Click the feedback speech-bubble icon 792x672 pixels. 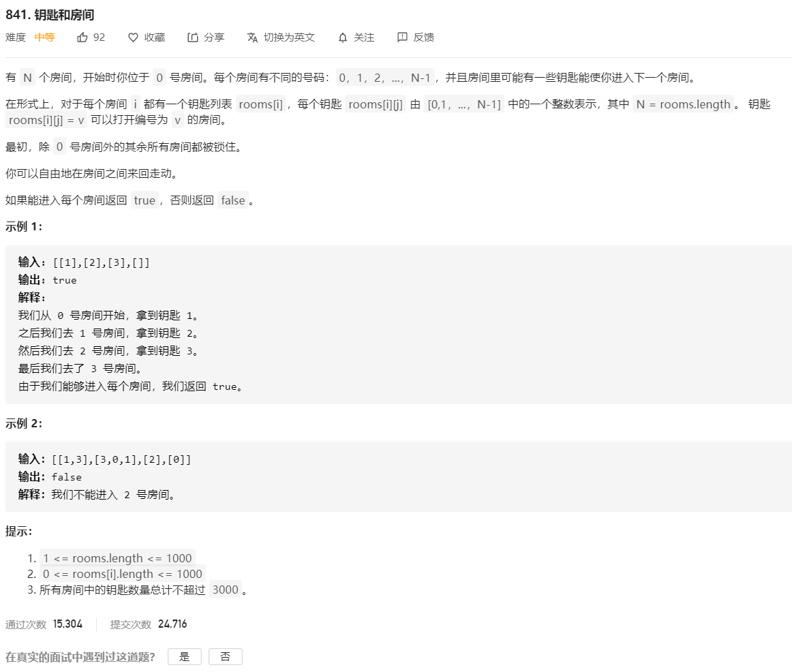coord(402,37)
